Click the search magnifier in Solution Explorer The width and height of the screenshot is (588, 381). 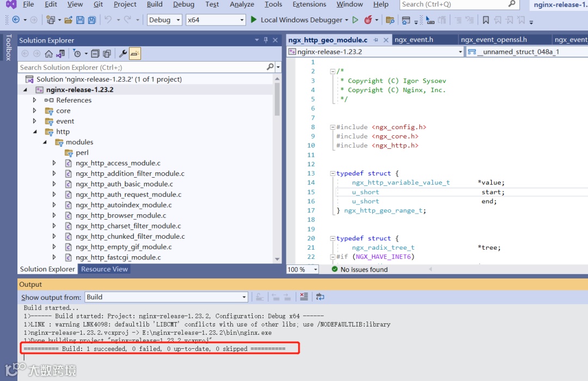pyautogui.click(x=270, y=67)
